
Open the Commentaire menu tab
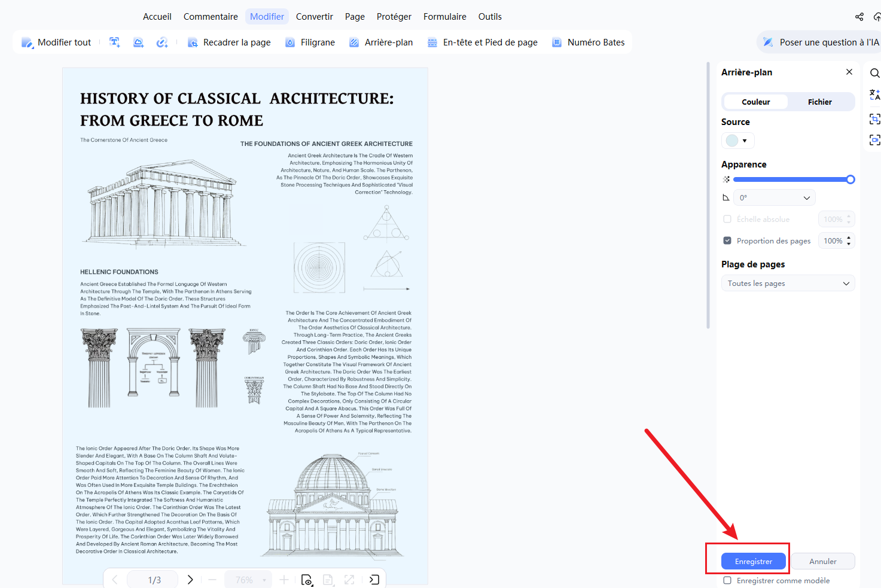point(211,17)
